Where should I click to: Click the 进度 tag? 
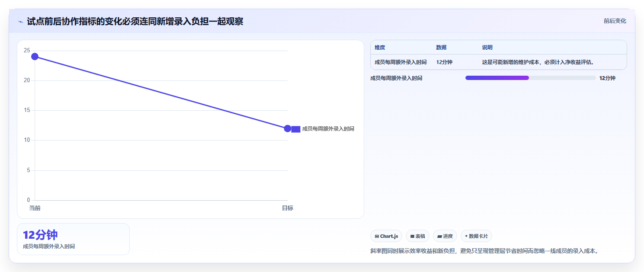(x=445, y=236)
